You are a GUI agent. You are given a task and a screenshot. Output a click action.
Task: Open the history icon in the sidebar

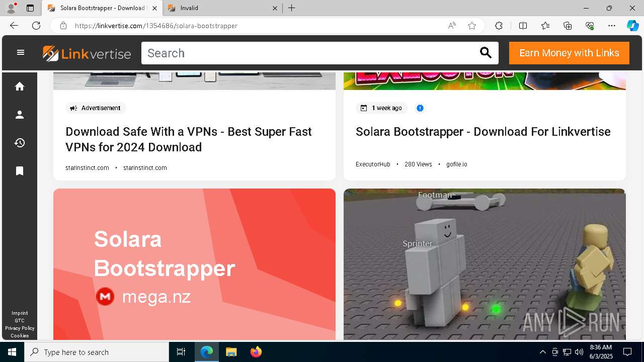(20, 143)
